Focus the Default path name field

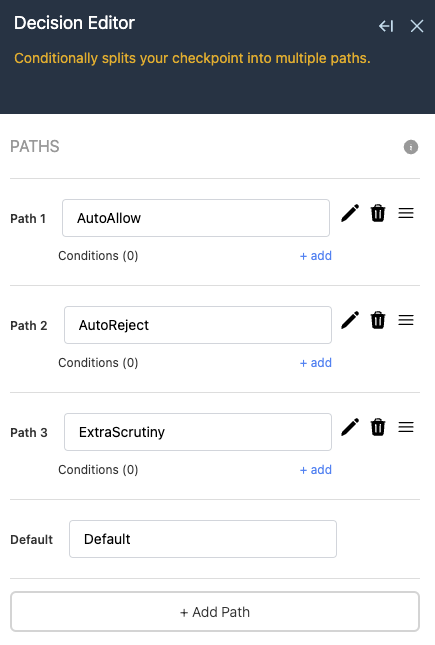[x=203, y=539]
